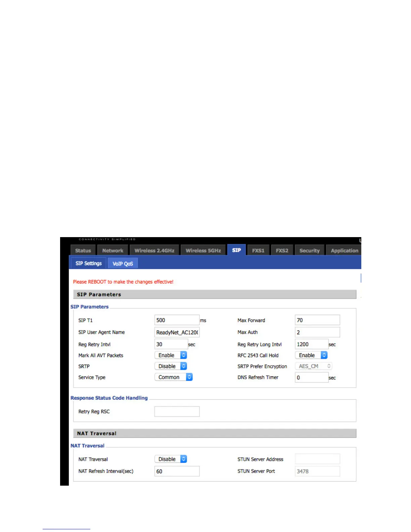Open the Status tab

[83, 250]
